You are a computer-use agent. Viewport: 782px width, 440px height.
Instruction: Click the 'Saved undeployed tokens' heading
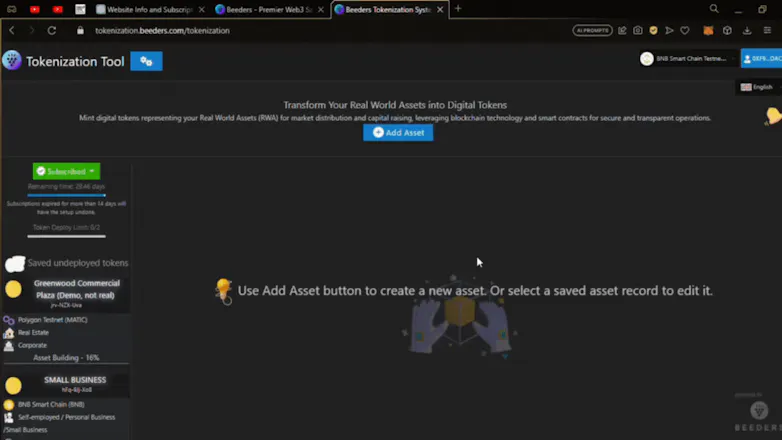[78, 263]
